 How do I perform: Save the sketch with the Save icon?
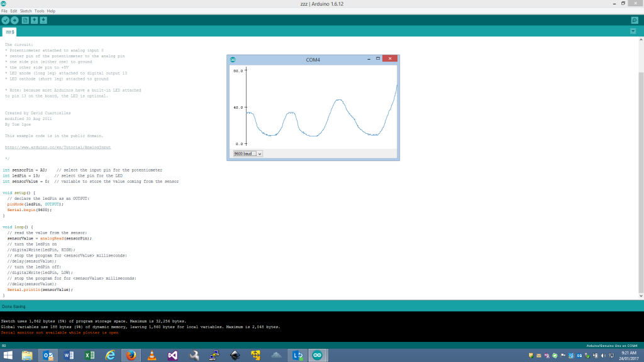coord(43,20)
